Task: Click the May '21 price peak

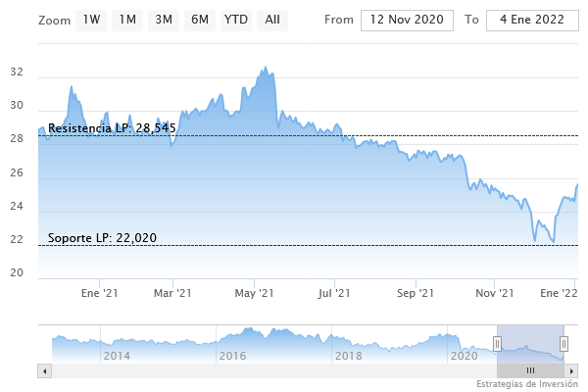Action: [266, 68]
